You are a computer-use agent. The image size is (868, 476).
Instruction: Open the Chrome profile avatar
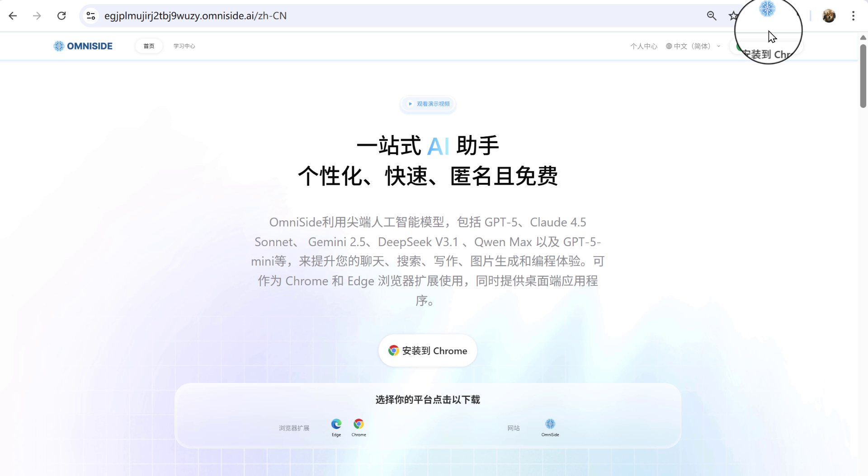[829, 16]
